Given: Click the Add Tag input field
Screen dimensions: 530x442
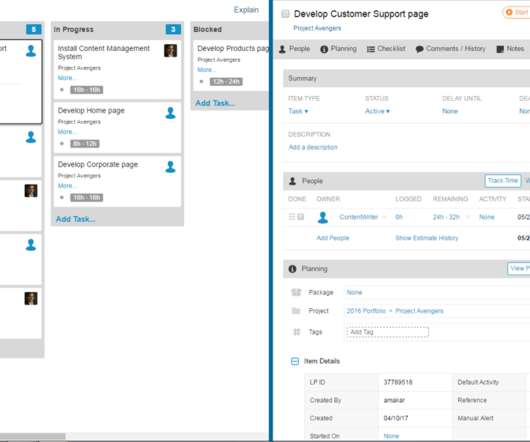Looking at the screenshot, I should [x=387, y=332].
